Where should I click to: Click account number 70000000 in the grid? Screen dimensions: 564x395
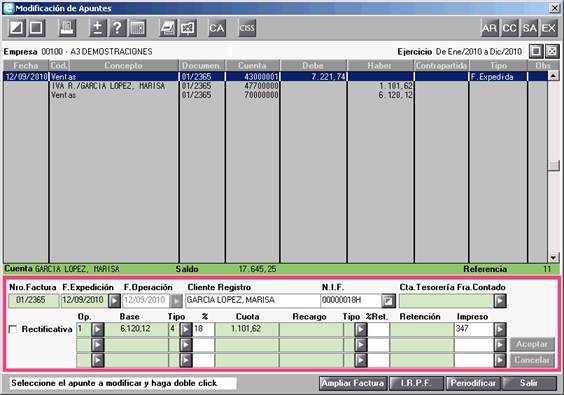[x=261, y=95]
